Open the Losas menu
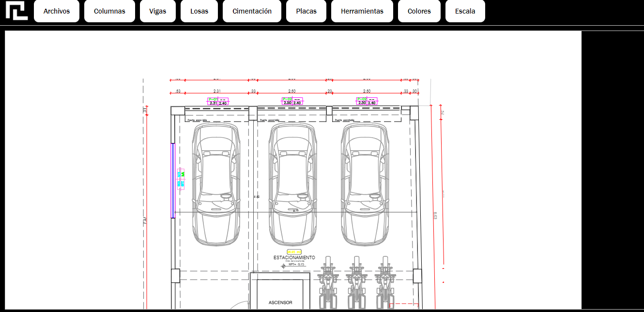 pyautogui.click(x=199, y=11)
